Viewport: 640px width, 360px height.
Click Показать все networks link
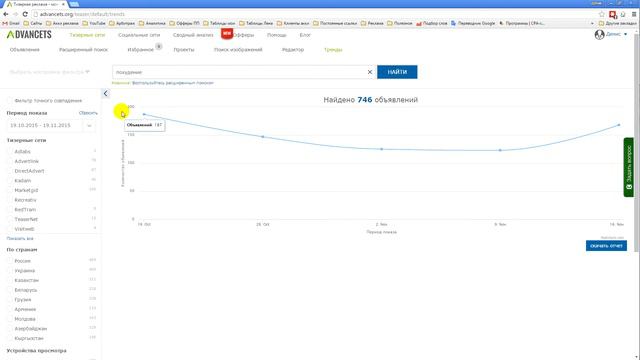[x=20, y=238]
